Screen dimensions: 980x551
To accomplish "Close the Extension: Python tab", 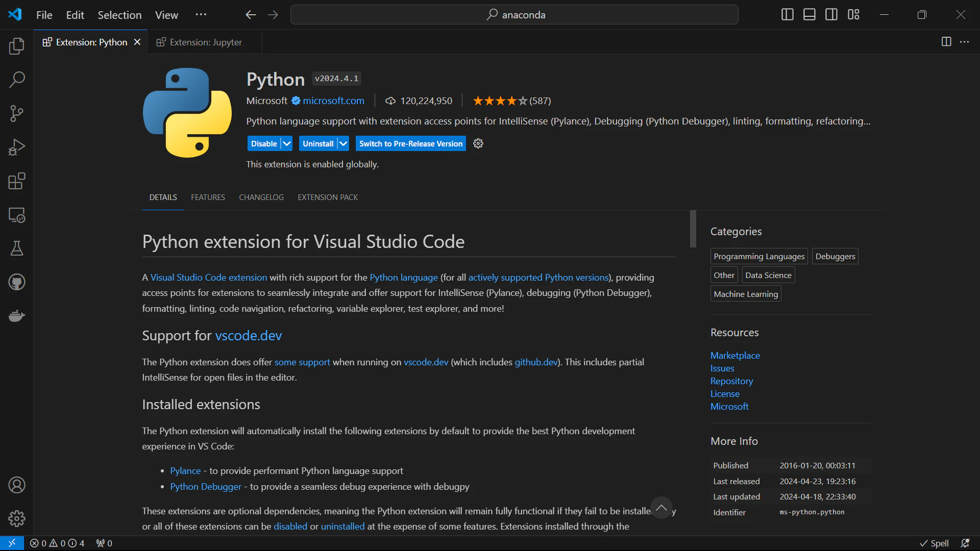I will (x=137, y=42).
